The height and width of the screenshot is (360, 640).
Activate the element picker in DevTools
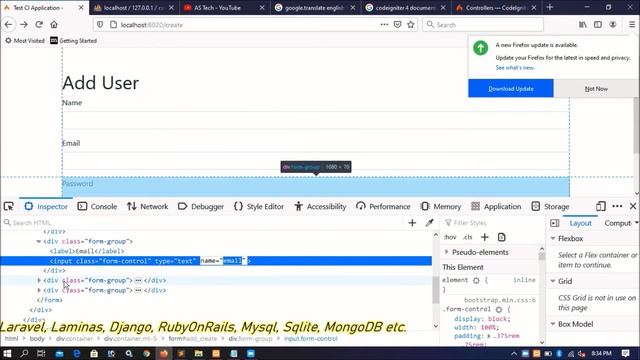point(9,207)
